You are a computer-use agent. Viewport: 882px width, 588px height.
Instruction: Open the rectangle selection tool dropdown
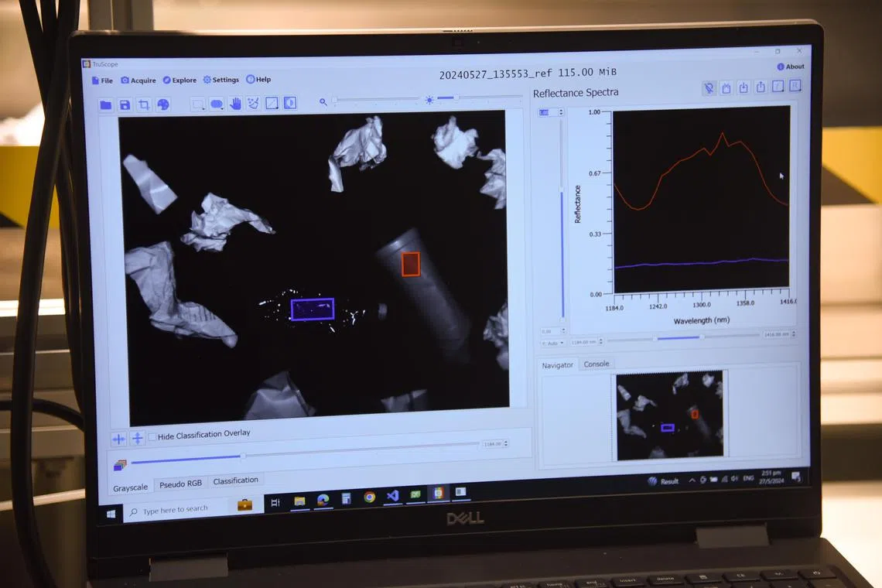198,104
